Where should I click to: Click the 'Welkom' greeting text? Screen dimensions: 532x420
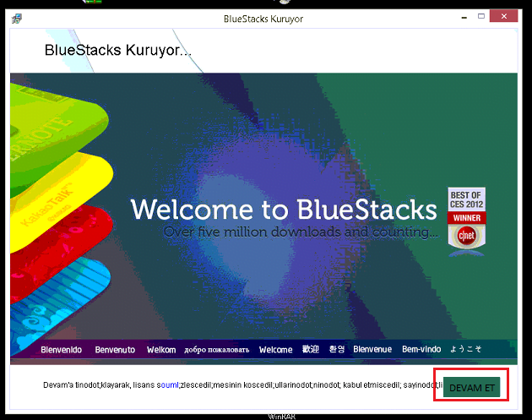161,350
